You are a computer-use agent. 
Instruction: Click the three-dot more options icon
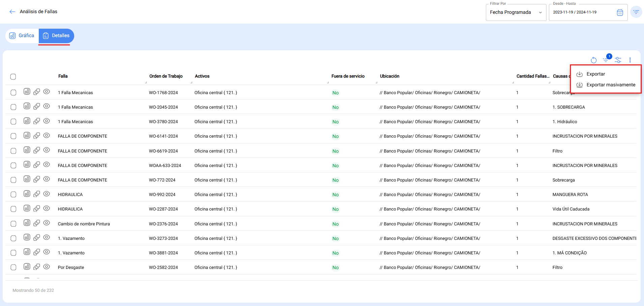pyautogui.click(x=630, y=60)
